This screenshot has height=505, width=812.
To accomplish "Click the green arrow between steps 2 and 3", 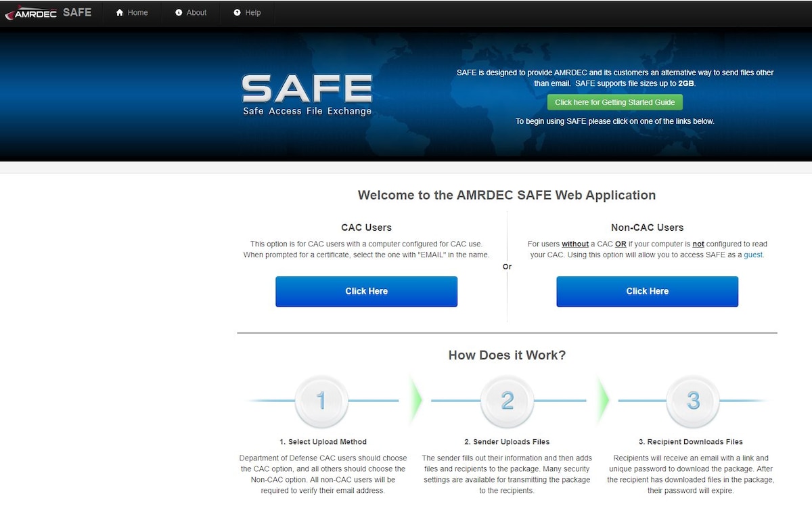I will 602,401.
